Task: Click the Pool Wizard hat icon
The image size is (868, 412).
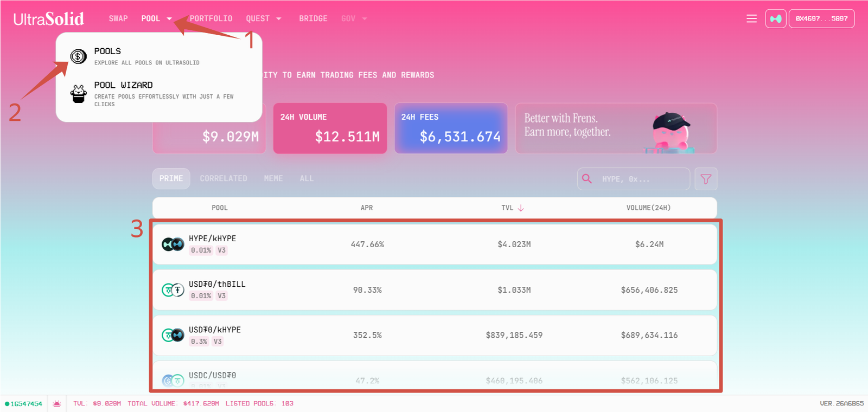Action: (79, 94)
